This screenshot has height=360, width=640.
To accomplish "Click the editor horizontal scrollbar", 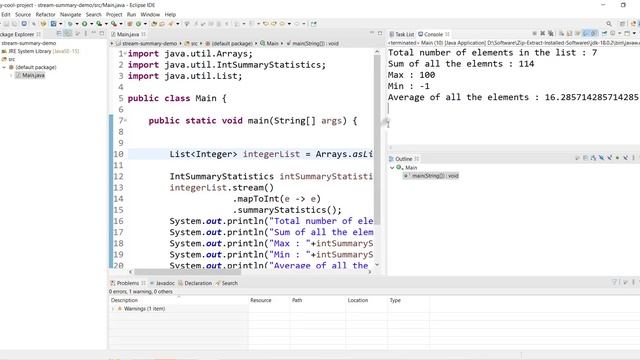I will click(x=188, y=271).
